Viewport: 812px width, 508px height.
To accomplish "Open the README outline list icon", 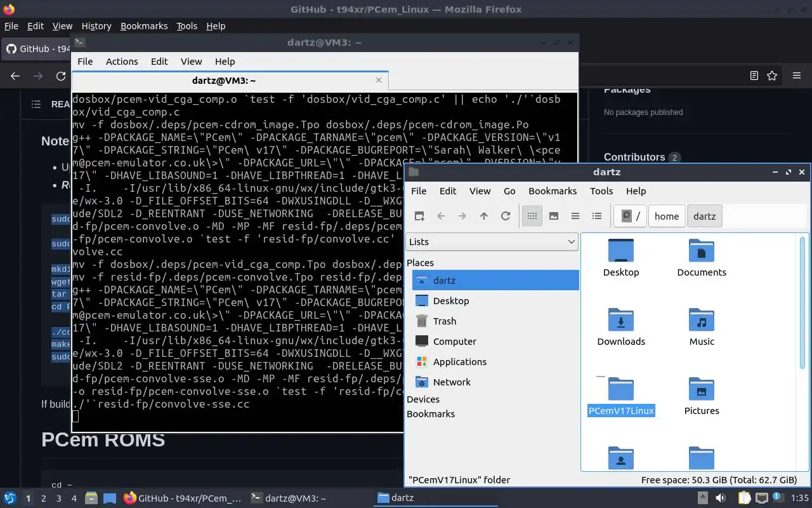I will (x=36, y=104).
